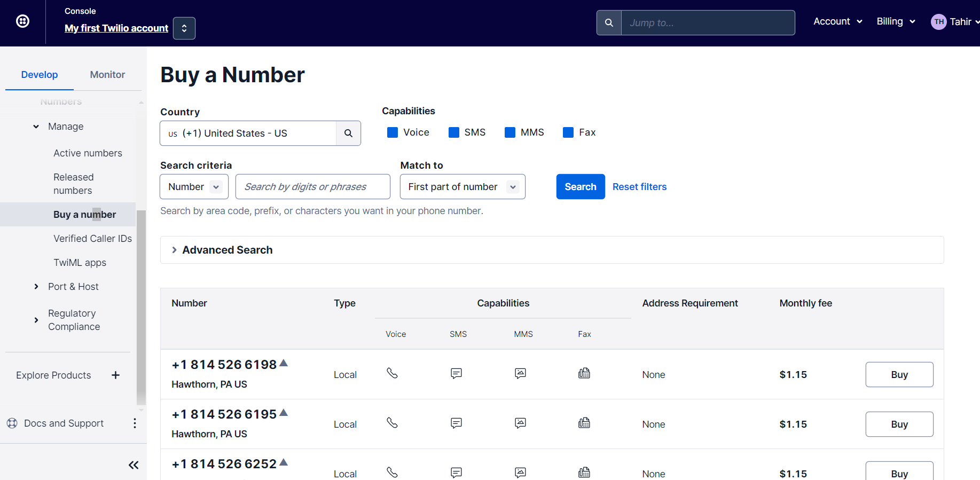Click the MMS icon for 6252 number
980x480 pixels.
[520, 473]
